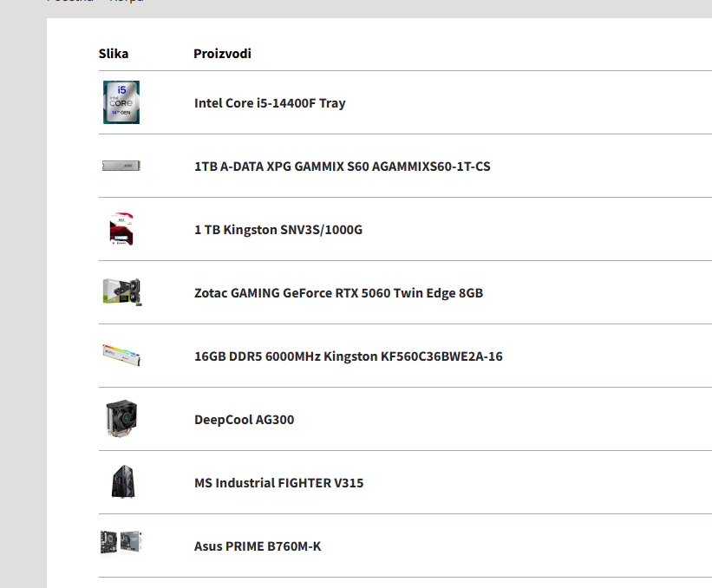712x588 pixels.
Task: Open the DeepCool AG300 cooler image
Action: [121, 419]
